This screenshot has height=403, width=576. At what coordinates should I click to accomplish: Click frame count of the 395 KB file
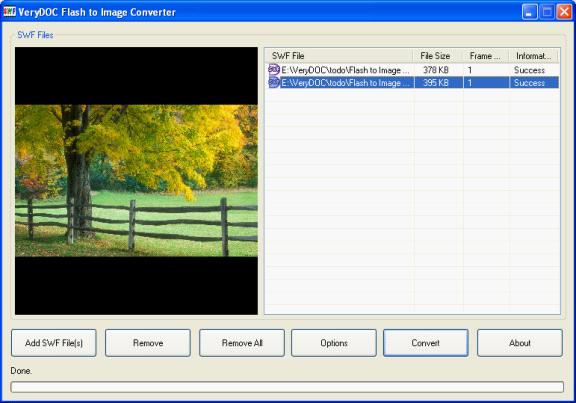coord(470,83)
